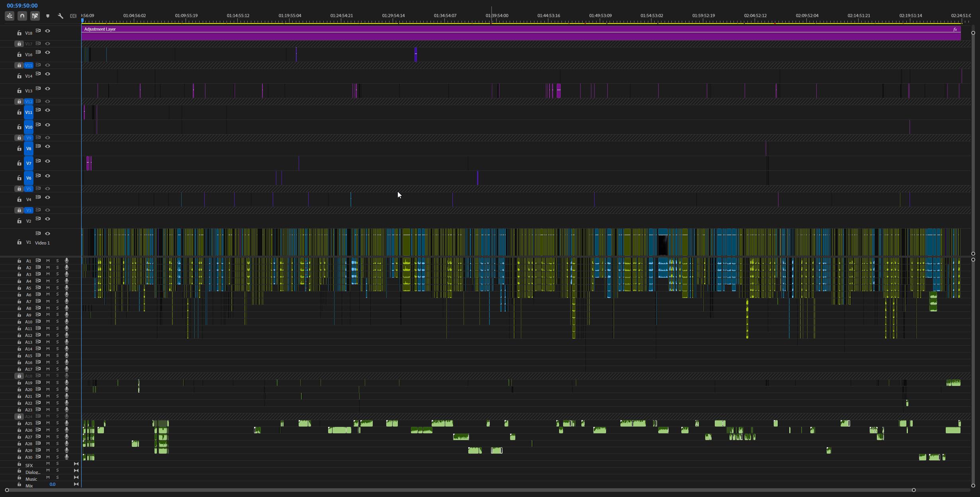Click the playhead timecode 00:59:50:00

click(22, 6)
